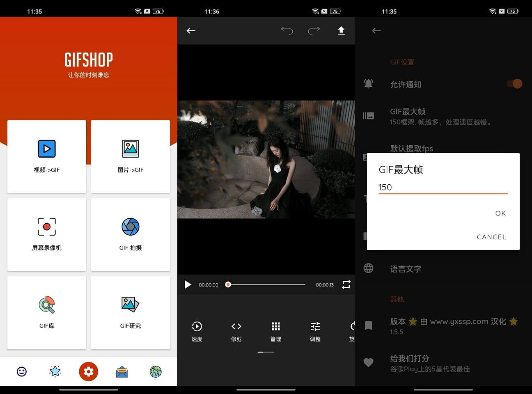Export GIF with the upload arrow icon
This screenshot has width=532, height=394.
click(341, 31)
